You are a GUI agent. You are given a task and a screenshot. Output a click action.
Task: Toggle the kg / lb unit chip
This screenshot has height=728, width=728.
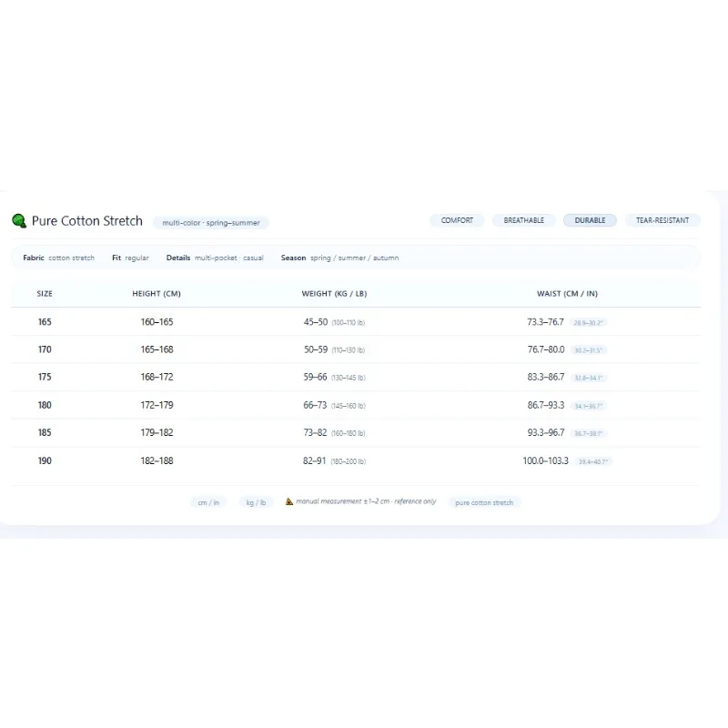click(x=256, y=503)
